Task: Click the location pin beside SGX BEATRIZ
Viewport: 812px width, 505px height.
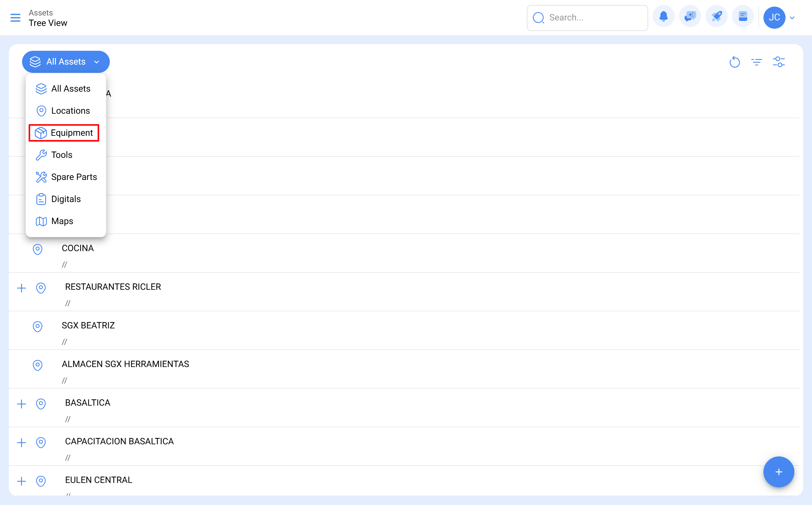Action: pyautogui.click(x=38, y=327)
